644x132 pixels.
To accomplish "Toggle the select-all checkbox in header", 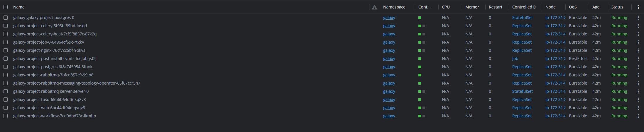I will click(6, 7).
